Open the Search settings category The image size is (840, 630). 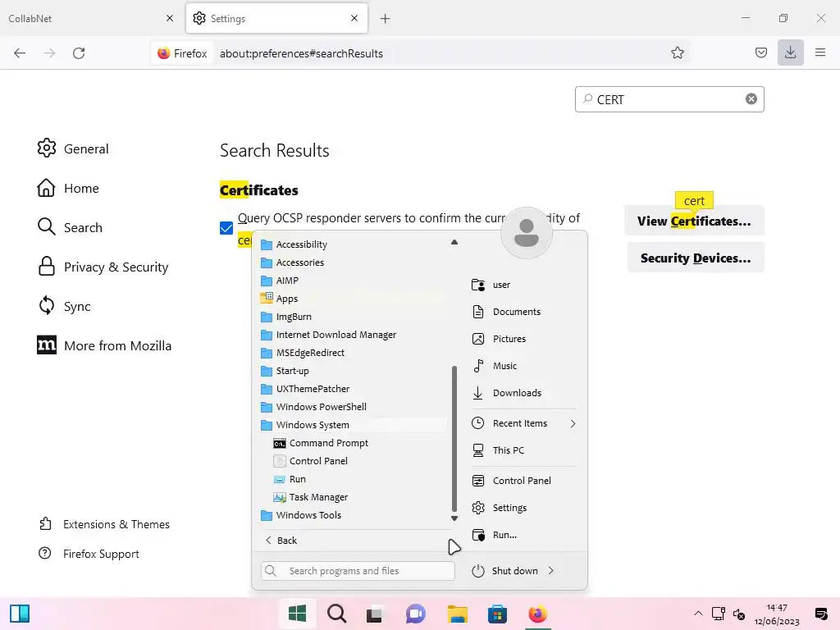70,227
